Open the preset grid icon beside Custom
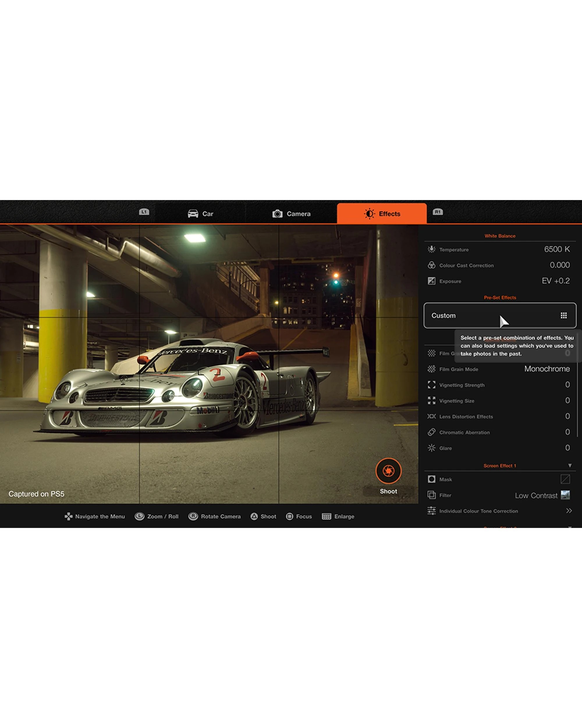This screenshot has width=582, height=728. [563, 315]
